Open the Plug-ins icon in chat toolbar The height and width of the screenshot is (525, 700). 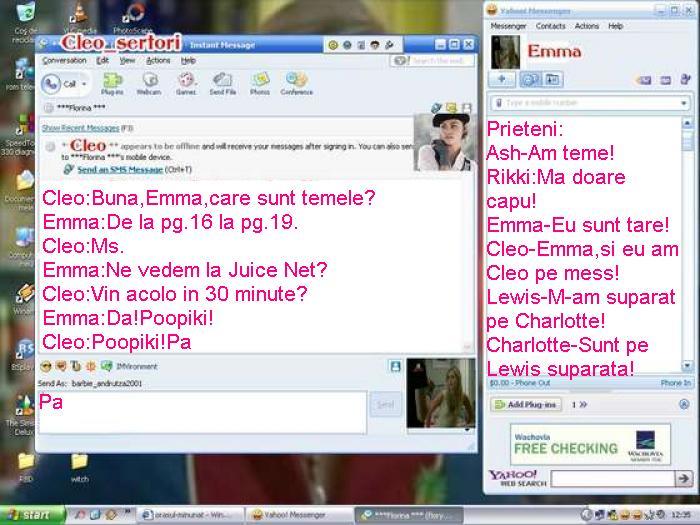pyautogui.click(x=112, y=82)
